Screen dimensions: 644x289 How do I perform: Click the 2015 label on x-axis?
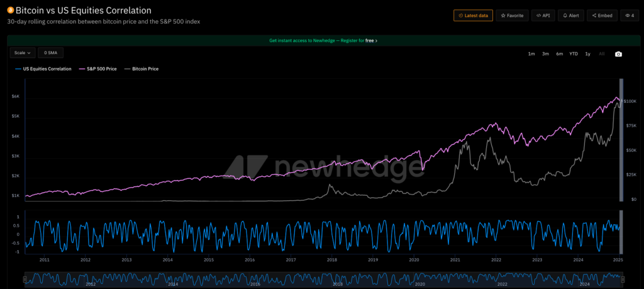[x=209, y=260]
